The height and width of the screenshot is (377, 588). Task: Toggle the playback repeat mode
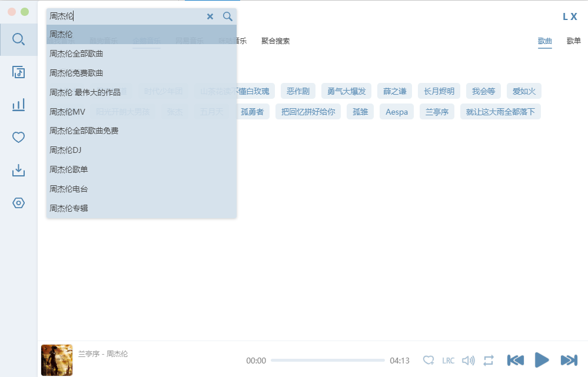coord(488,360)
